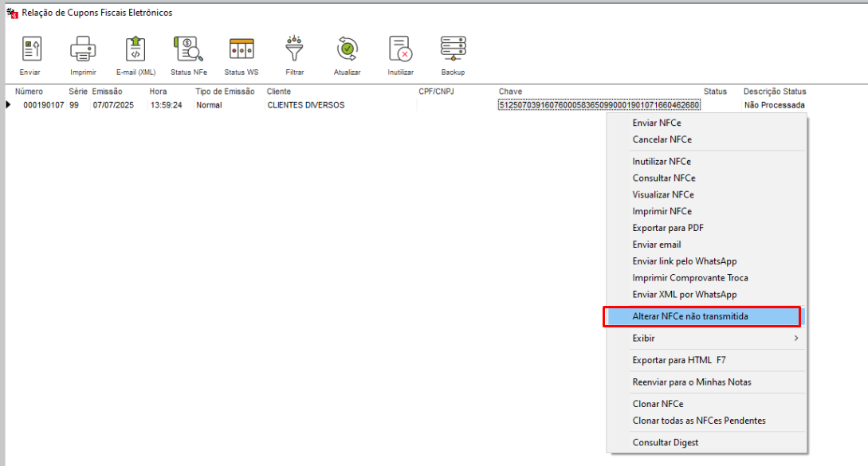Click the Enviar toolbar icon
Viewport: 868px width, 466px height.
[x=30, y=50]
